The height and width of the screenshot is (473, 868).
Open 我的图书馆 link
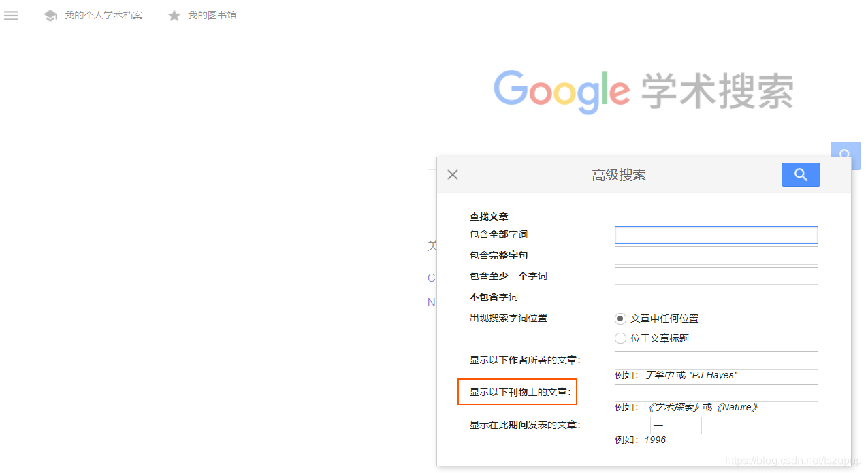[212, 15]
